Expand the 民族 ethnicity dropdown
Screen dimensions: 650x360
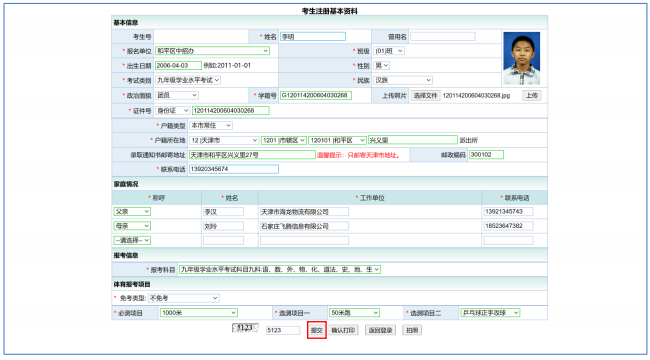403,80
